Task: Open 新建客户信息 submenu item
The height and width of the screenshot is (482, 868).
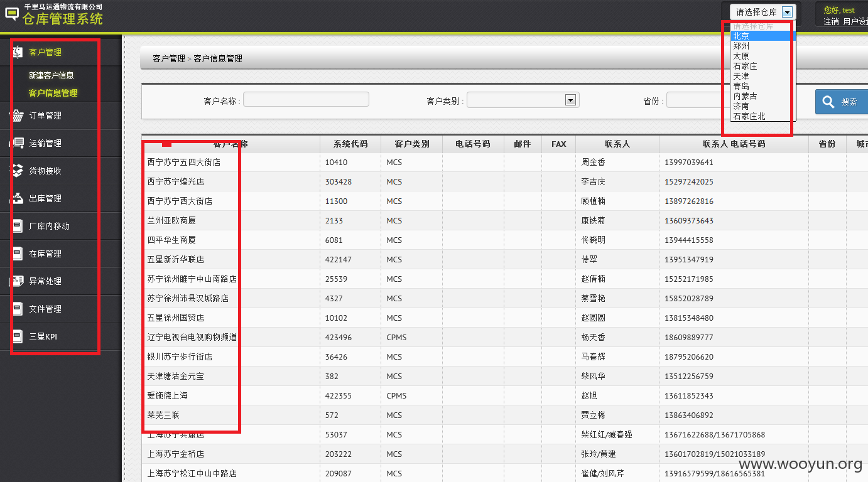Action: pyautogui.click(x=52, y=75)
